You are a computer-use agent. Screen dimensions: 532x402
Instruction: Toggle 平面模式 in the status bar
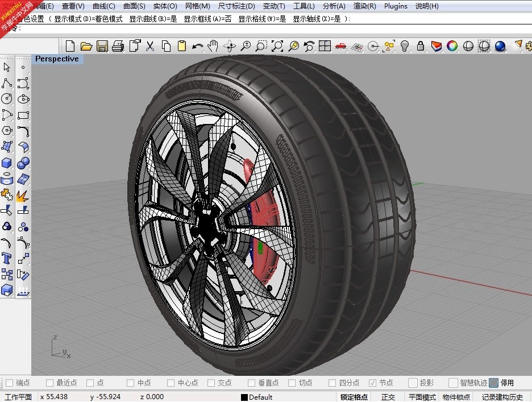click(x=422, y=397)
